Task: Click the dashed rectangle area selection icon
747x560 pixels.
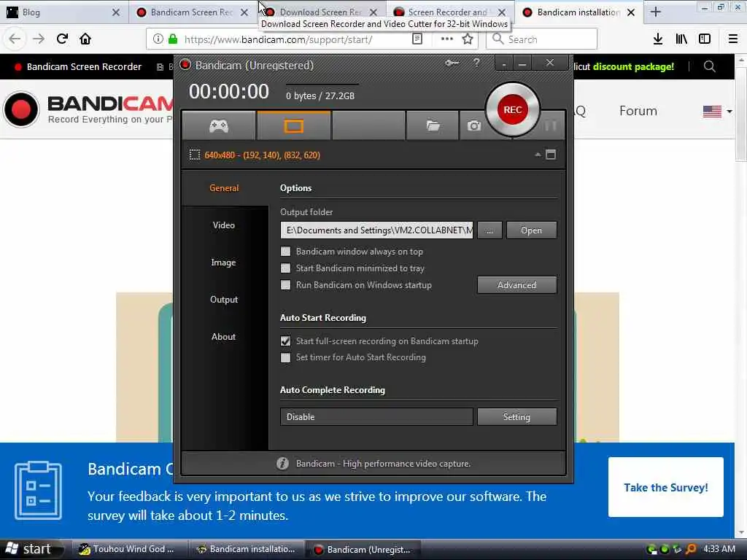Action: (x=194, y=155)
